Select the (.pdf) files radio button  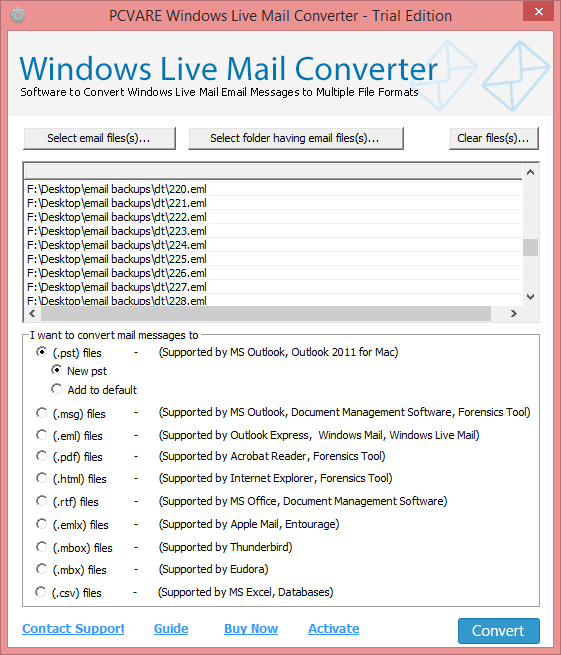(41, 456)
